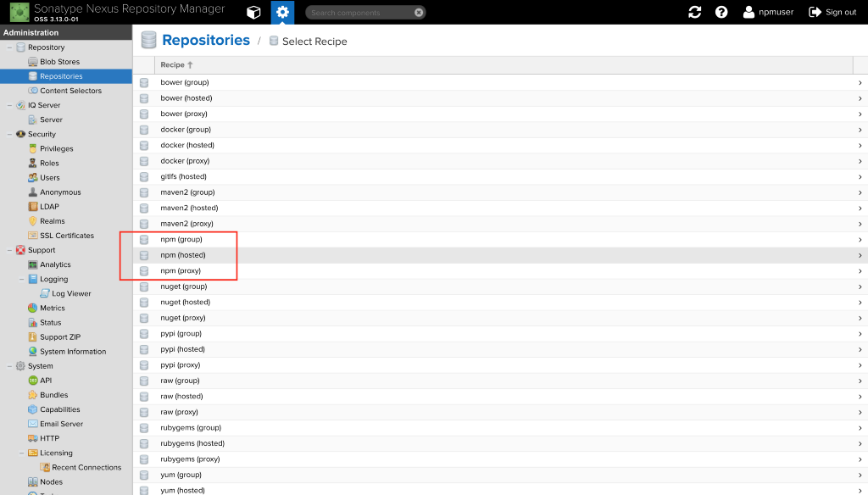Clear search using the X icon
Screen dimensions: 868x495
[419, 12]
